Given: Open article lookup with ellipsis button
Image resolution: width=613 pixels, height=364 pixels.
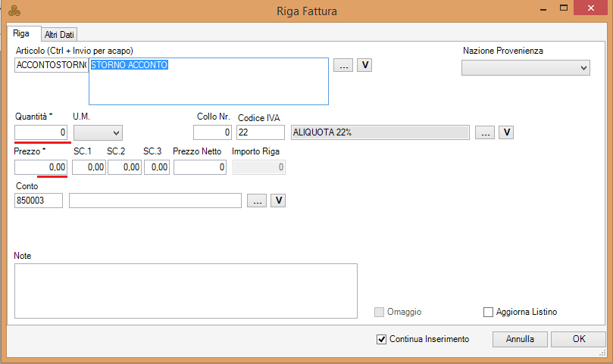Looking at the screenshot, I should pyautogui.click(x=343, y=66).
